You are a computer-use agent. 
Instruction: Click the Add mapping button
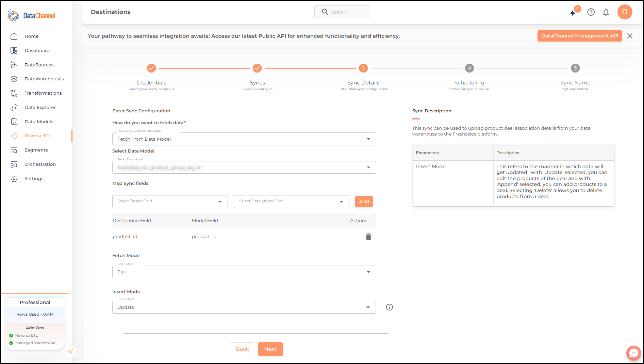364,202
